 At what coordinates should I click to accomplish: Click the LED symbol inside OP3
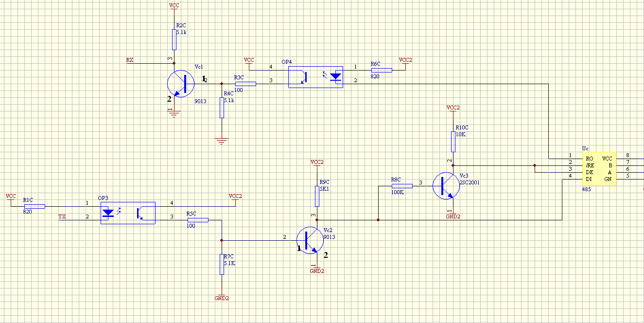(x=108, y=213)
